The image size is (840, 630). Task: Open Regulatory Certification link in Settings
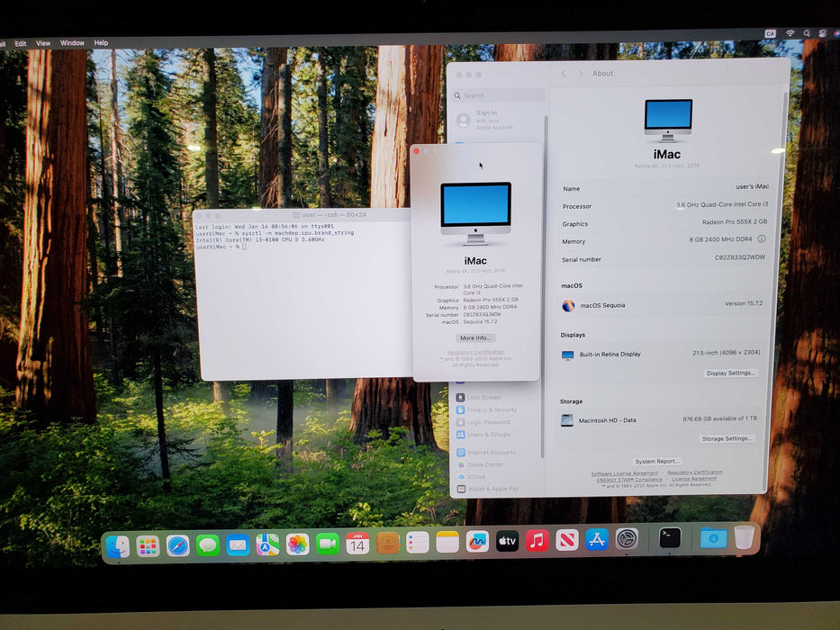[x=695, y=472]
